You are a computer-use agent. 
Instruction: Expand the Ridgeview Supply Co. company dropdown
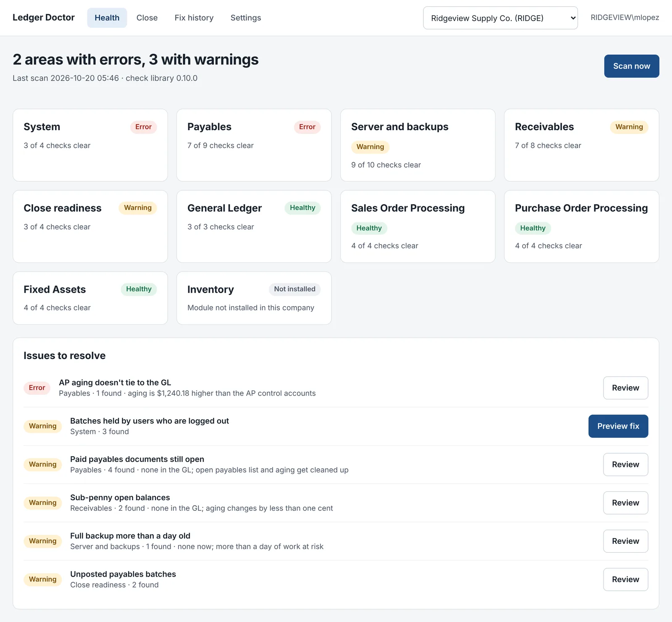[x=500, y=18]
